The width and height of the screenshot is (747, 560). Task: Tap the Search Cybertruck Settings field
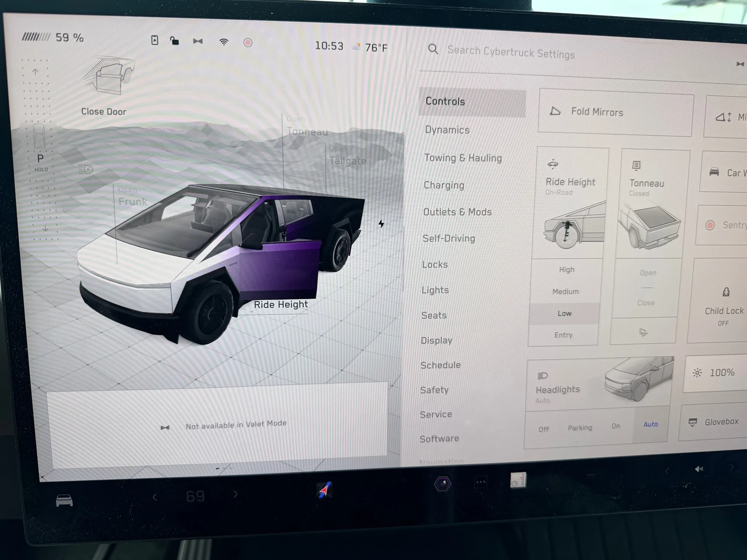pos(511,53)
